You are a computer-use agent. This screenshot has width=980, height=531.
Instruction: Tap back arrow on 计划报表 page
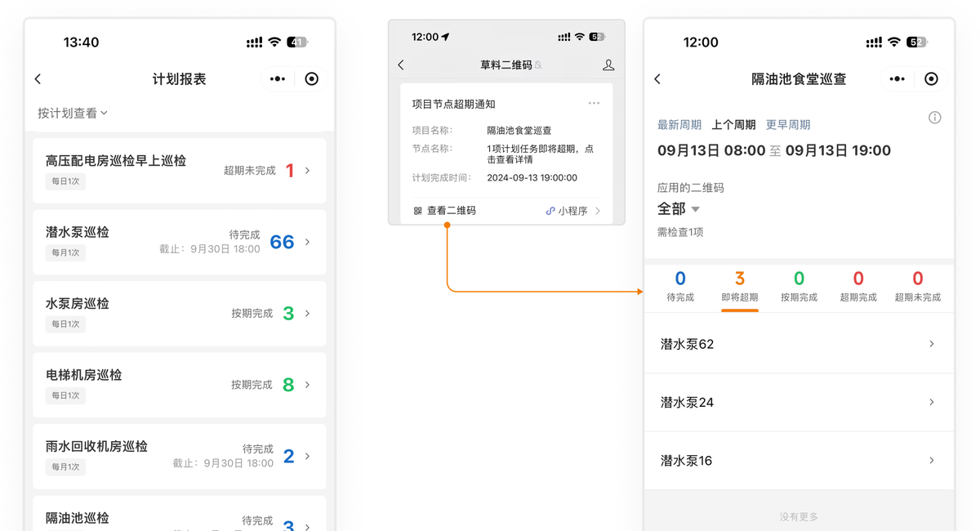(38, 79)
